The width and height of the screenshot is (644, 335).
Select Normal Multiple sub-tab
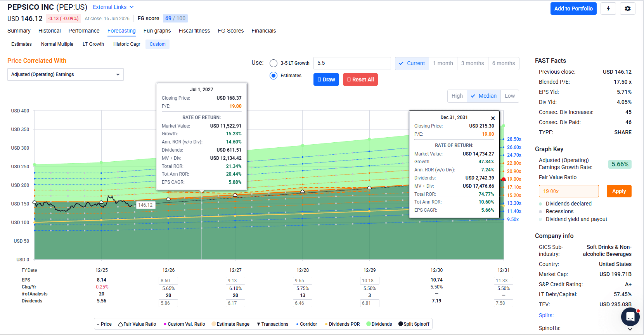click(57, 44)
